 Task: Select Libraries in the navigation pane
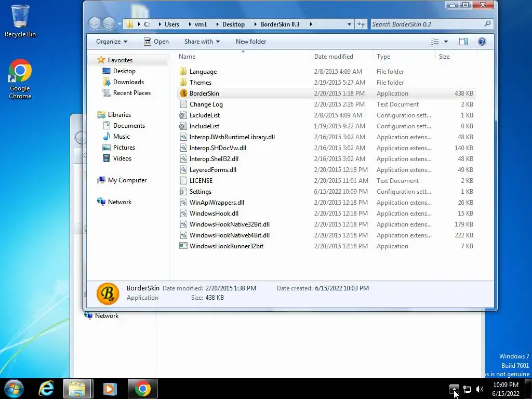(x=119, y=115)
